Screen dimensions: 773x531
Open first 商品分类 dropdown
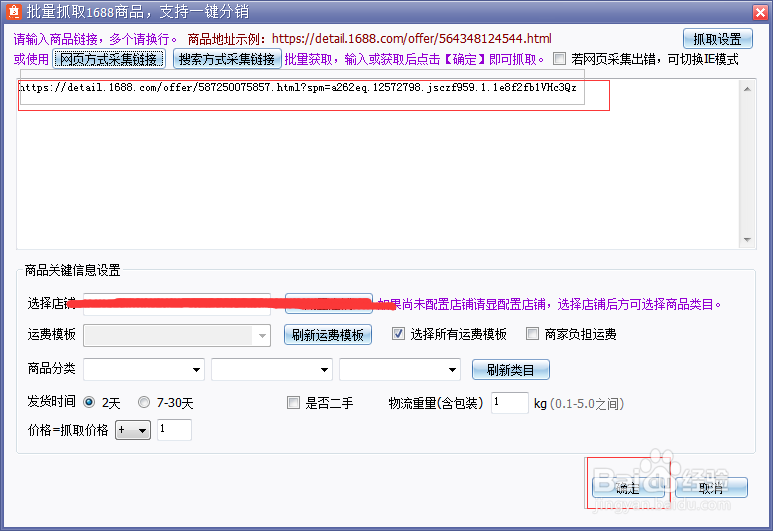click(144, 370)
